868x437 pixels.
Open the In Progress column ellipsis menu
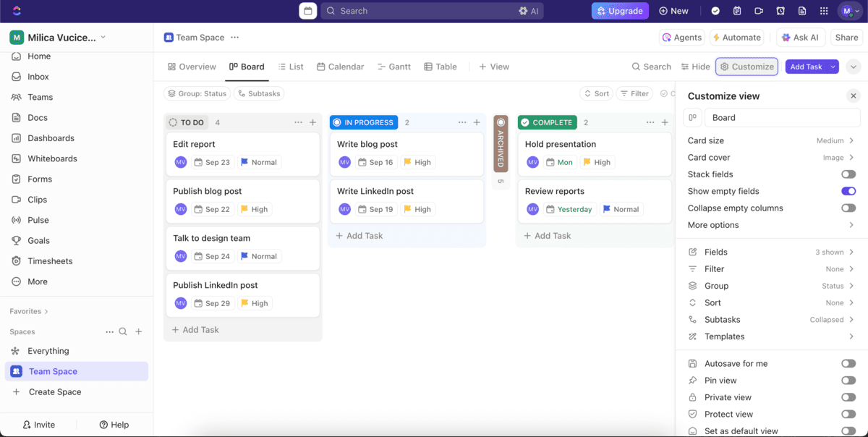click(462, 122)
